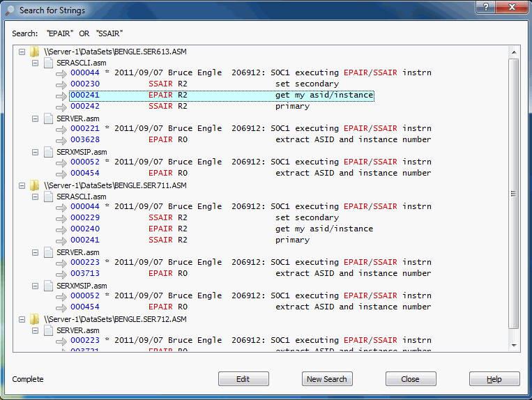The width and height of the screenshot is (532, 400).
Task: Select line 000240 get my asid/instance
Action: [222, 229]
